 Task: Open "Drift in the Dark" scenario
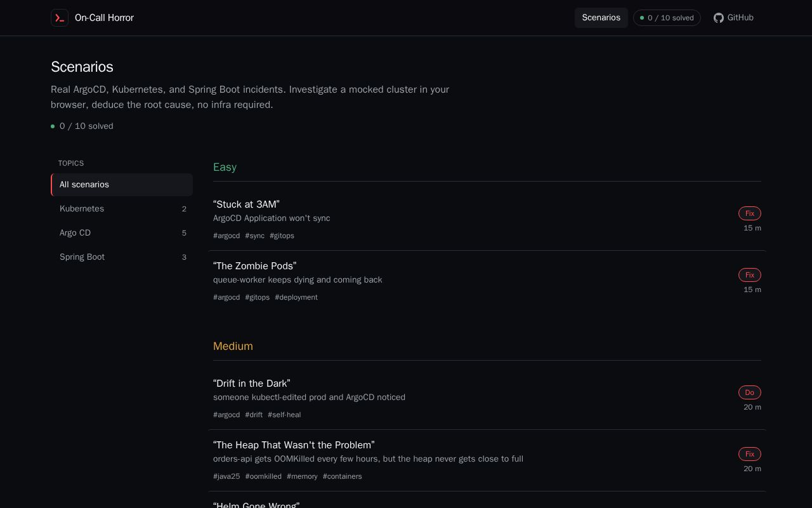pos(487,399)
